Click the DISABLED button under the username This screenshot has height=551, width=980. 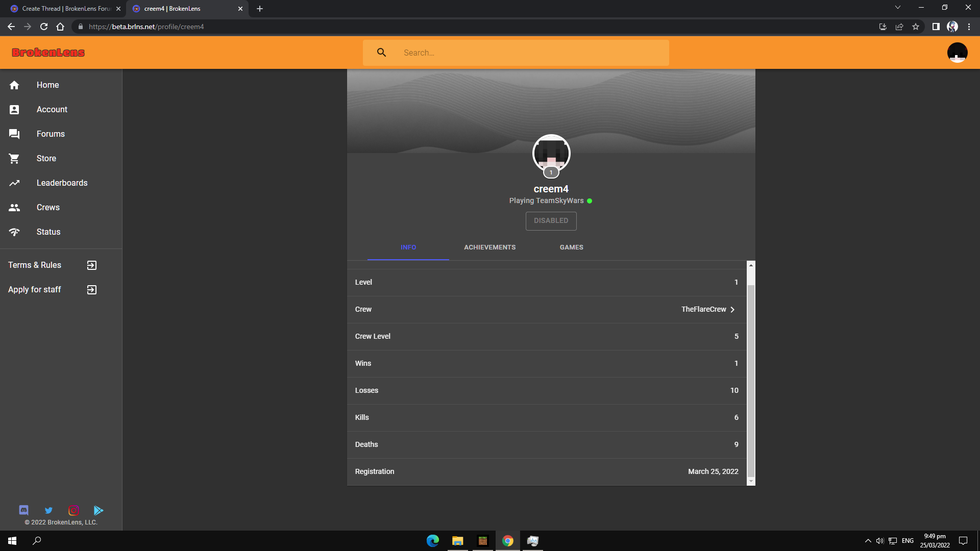click(x=551, y=221)
